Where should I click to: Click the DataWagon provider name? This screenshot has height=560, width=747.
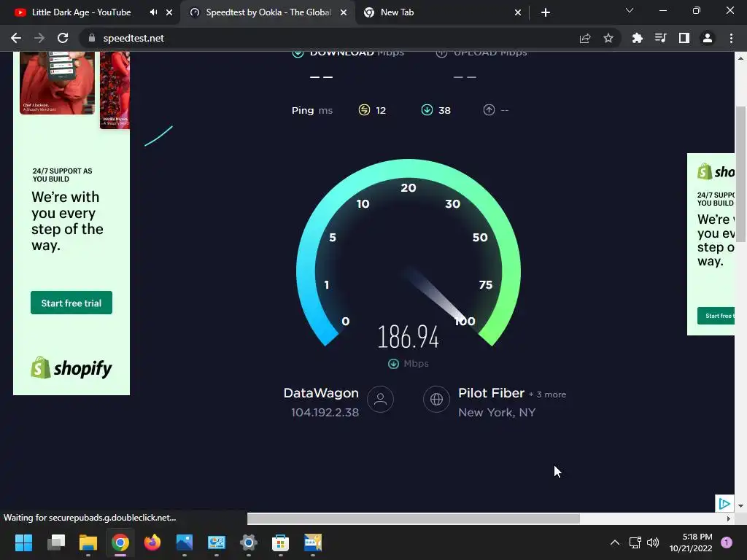point(321,393)
